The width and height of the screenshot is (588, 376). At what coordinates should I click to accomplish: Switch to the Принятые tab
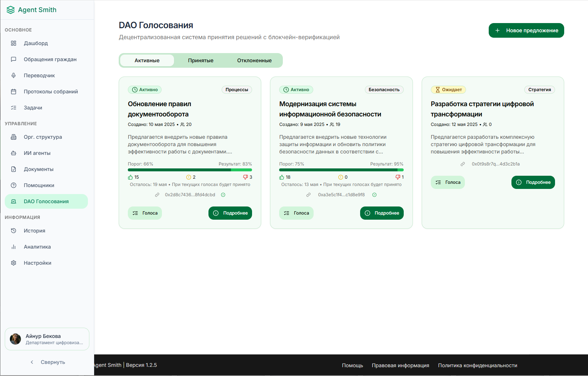click(200, 60)
